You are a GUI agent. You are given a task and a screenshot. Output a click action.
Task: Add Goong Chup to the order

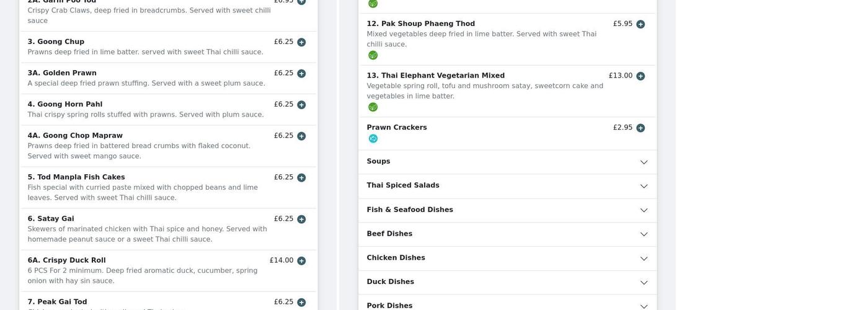tap(301, 42)
